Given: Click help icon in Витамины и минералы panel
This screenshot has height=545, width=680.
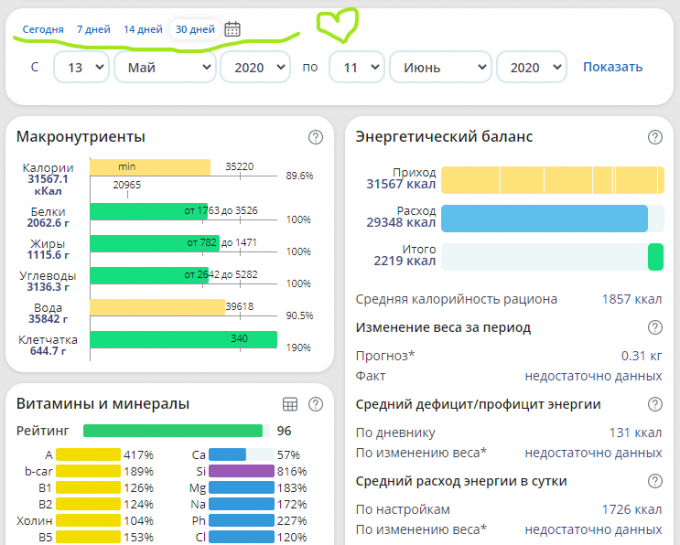Looking at the screenshot, I should coord(315,404).
